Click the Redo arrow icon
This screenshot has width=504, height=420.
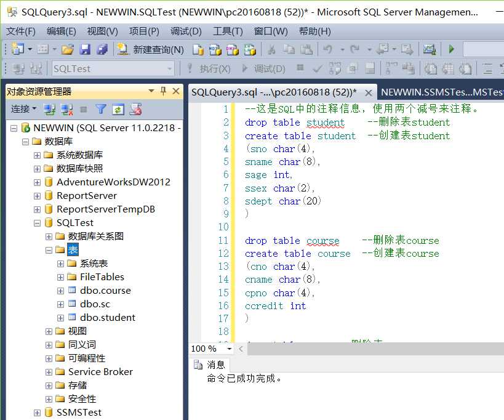click(x=355, y=49)
